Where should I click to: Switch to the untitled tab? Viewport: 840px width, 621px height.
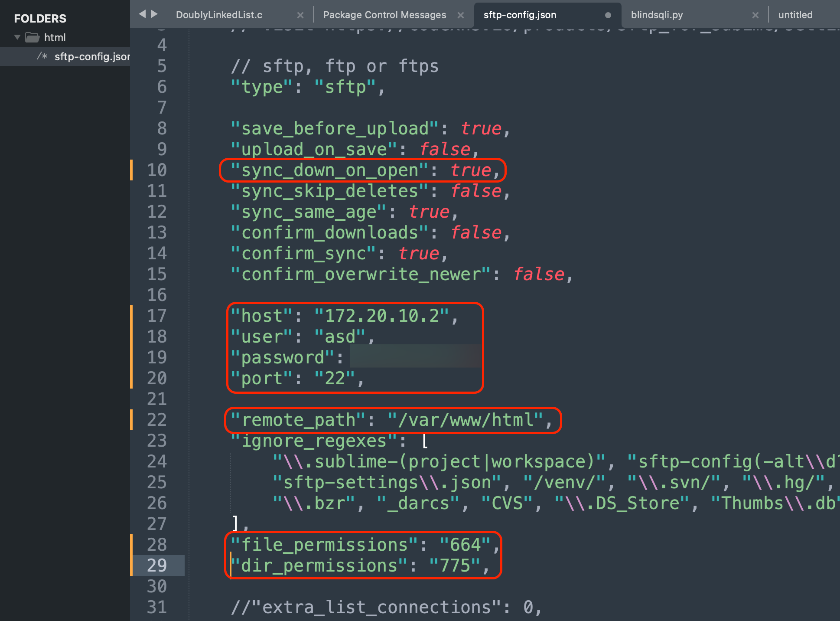(x=795, y=15)
